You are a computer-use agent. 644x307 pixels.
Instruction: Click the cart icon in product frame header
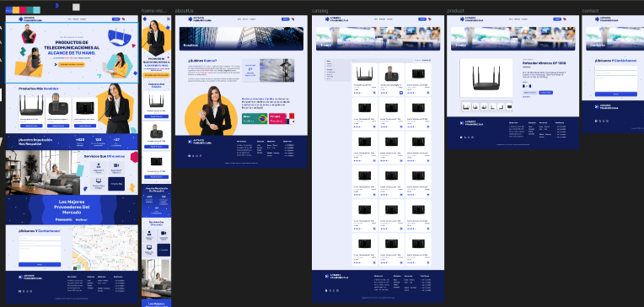coord(564,19)
